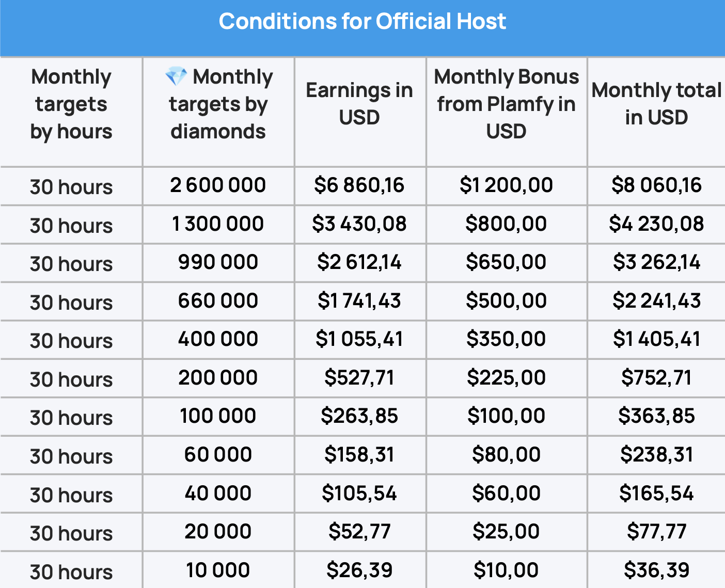The height and width of the screenshot is (588, 725).
Task: Select the $500,00 bonus cell
Action: coord(507,301)
